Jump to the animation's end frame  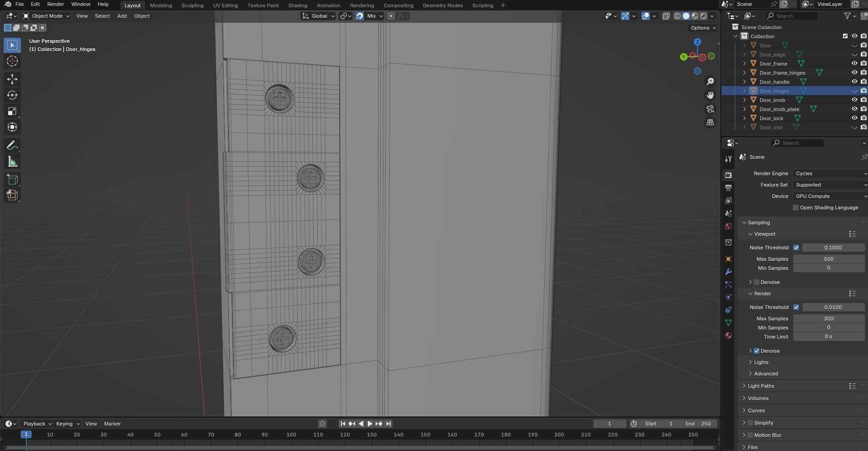[388, 424]
